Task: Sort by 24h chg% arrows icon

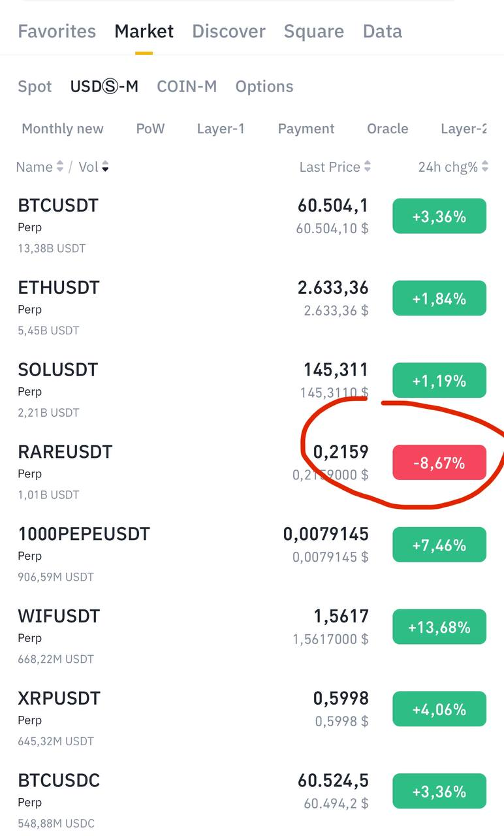Action: [485, 167]
